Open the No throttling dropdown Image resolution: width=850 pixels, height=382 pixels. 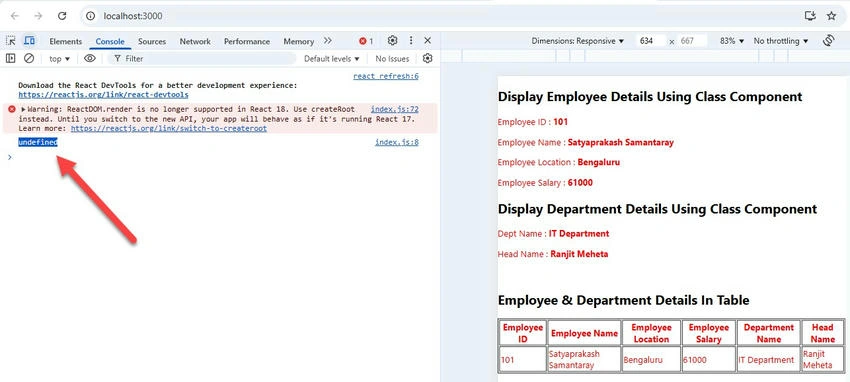(x=781, y=41)
